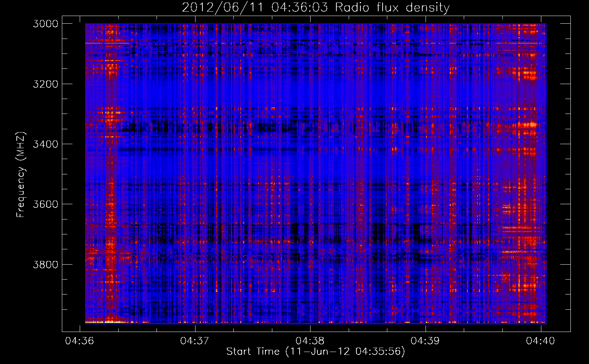Image resolution: width=589 pixels, height=364 pixels.
Task: Click the "Frequency (MHZ)" y-axis label
Action: (21, 175)
